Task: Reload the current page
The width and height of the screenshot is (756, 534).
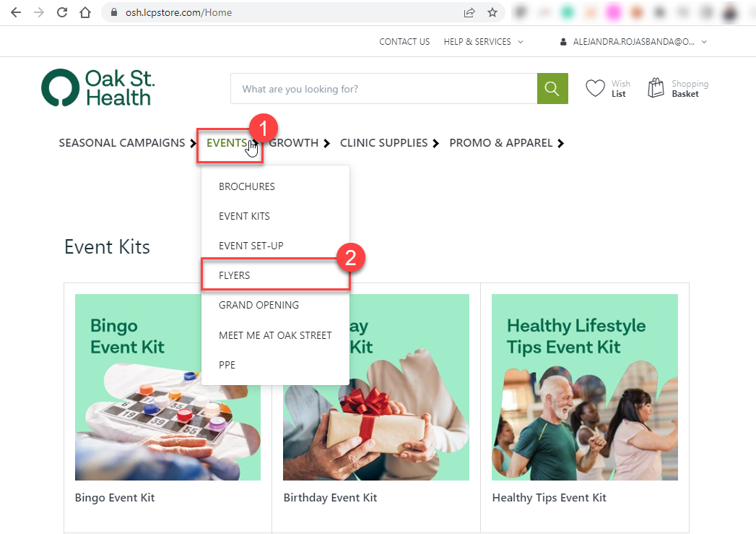Action: 62,12
